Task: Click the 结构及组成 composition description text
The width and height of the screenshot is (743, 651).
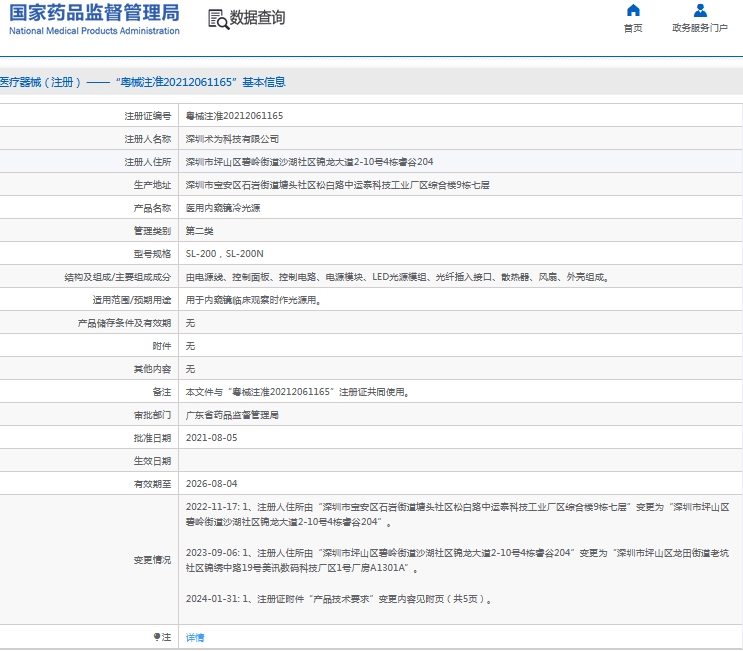Action: coord(397,277)
